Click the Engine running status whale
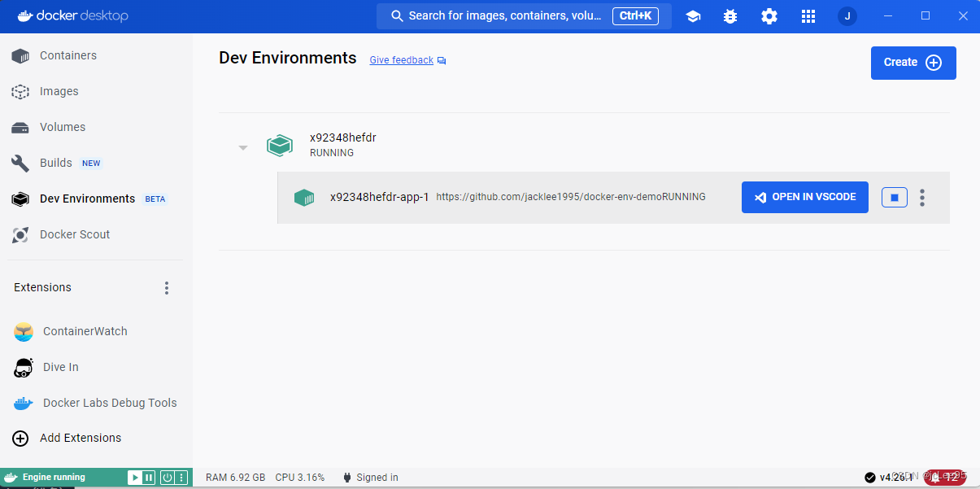The image size is (980, 489). 11,478
